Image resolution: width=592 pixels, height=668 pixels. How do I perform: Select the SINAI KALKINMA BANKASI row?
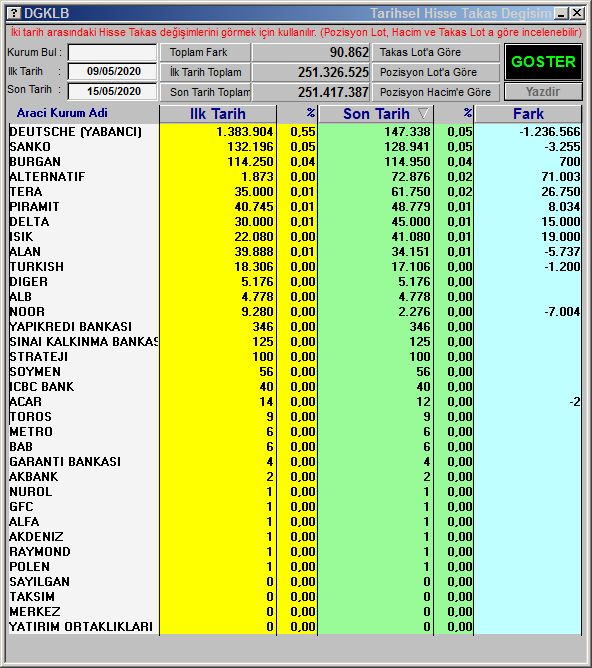[x=295, y=342]
